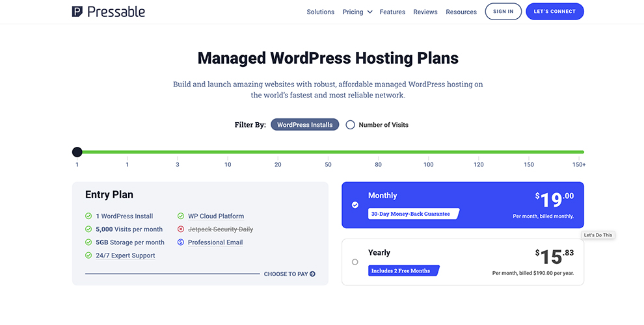The height and width of the screenshot is (325, 644).
Task: Go to the Features page
Action: click(392, 12)
